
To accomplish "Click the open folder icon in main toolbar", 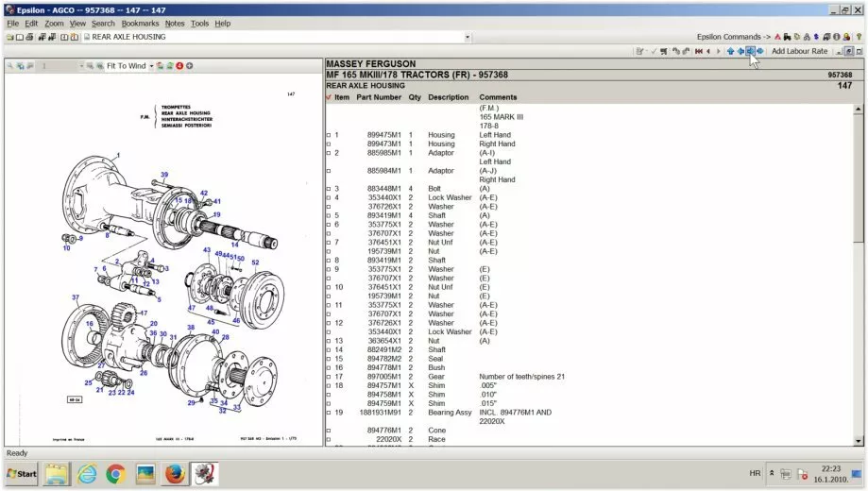I will tap(10, 37).
